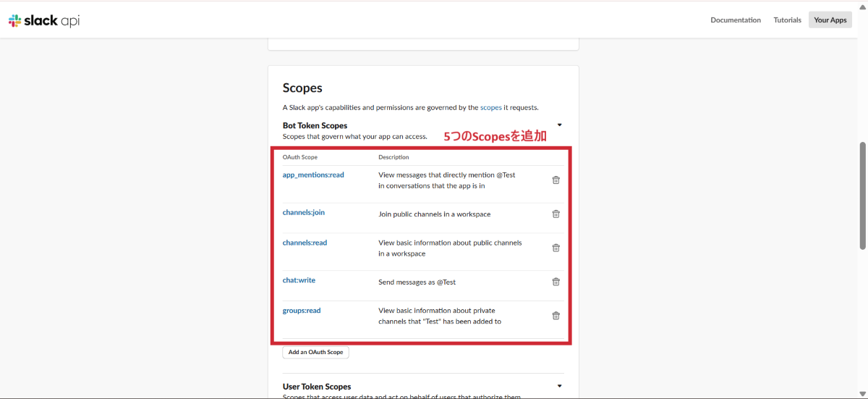Click the Slack API logo
Screen dimensions: 868x399
[44, 20]
